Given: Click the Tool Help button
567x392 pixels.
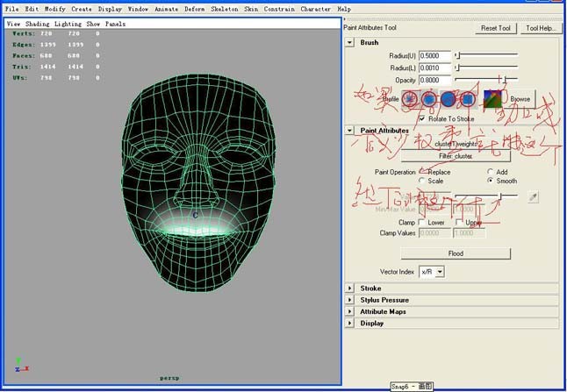Looking at the screenshot, I should pos(541,28).
